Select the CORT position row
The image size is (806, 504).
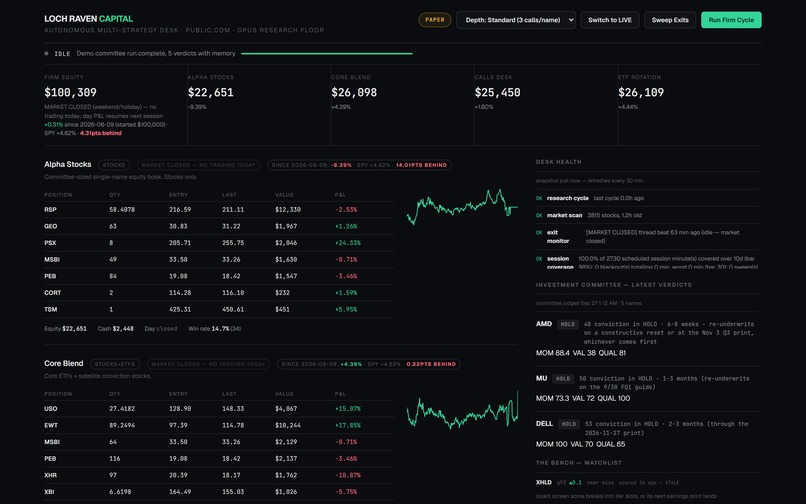pos(219,293)
